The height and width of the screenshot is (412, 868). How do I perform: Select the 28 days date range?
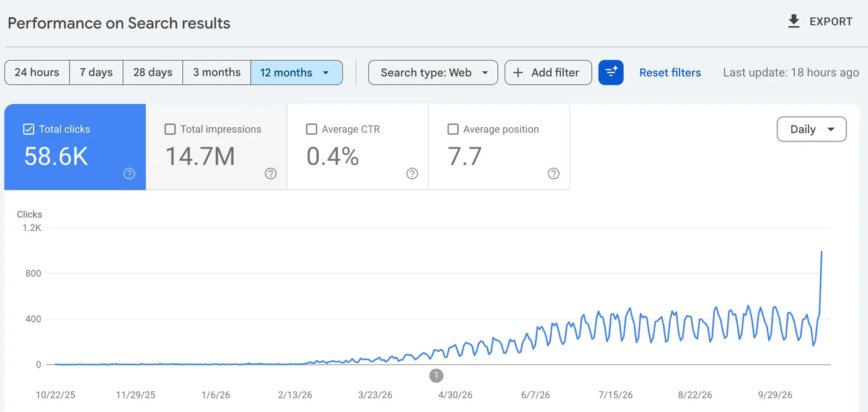[x=153, y=73]
